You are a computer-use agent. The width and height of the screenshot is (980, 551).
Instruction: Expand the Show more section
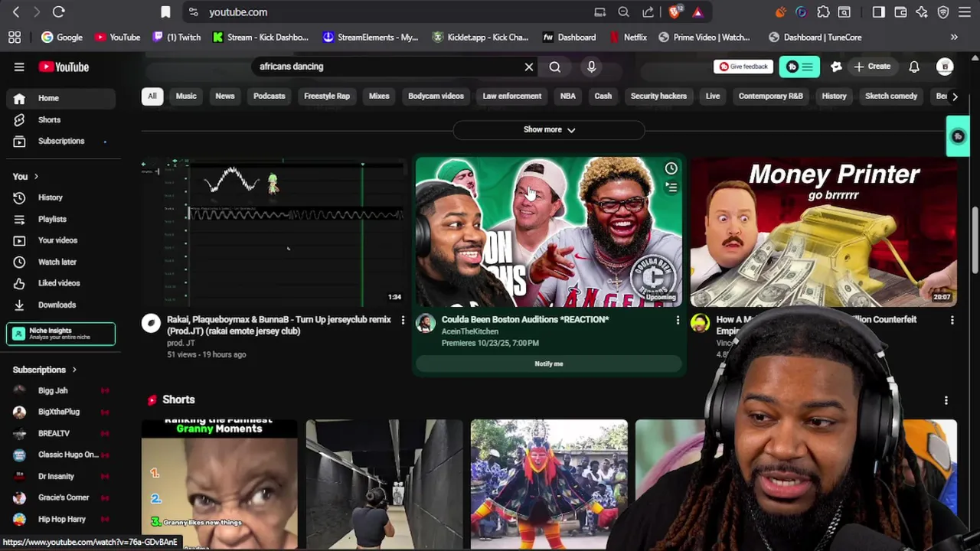[x=549, y=129]
